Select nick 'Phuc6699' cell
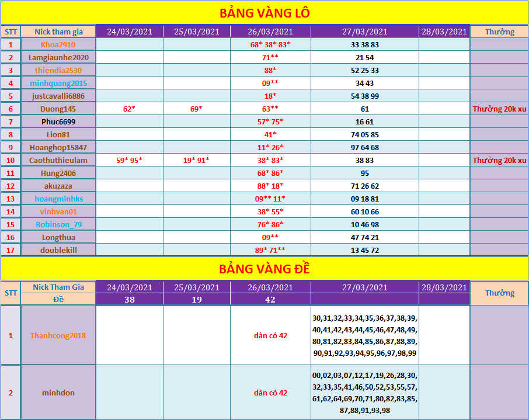Viewport: 529px width, 420px height. pos(58,122)
